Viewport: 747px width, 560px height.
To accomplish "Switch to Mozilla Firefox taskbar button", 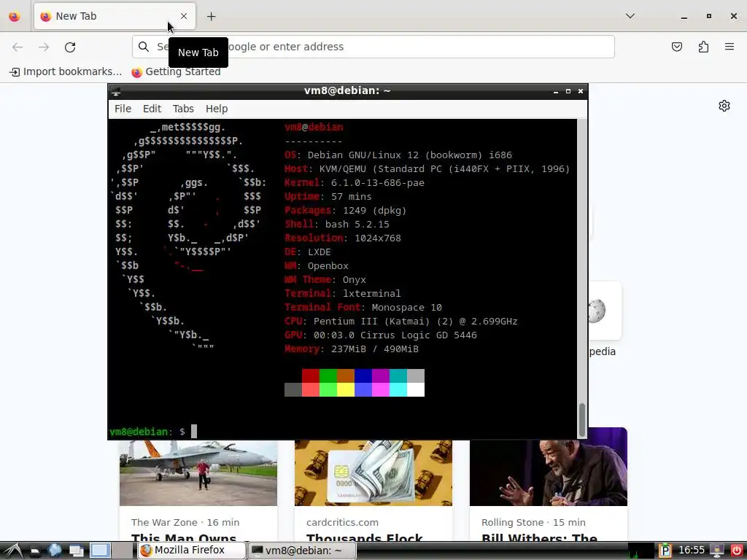I will coord(192,551).
